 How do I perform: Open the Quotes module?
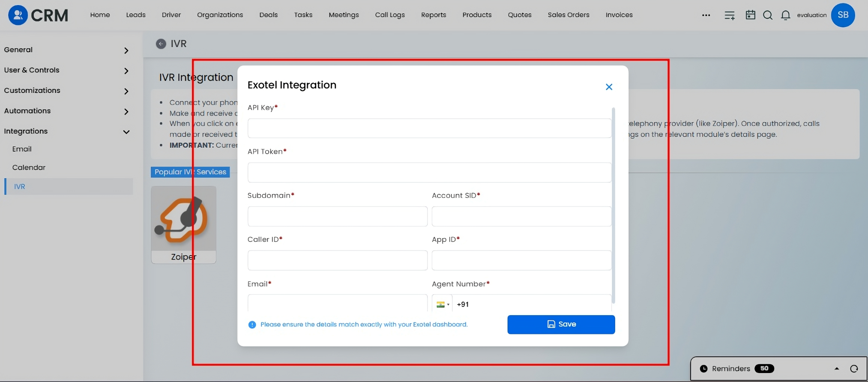(x=520, y=15)
